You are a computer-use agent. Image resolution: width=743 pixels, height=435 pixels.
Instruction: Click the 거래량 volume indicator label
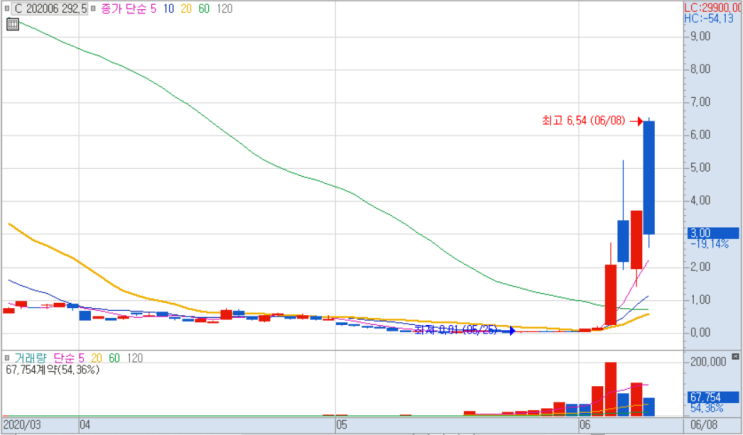coord(30,358)
